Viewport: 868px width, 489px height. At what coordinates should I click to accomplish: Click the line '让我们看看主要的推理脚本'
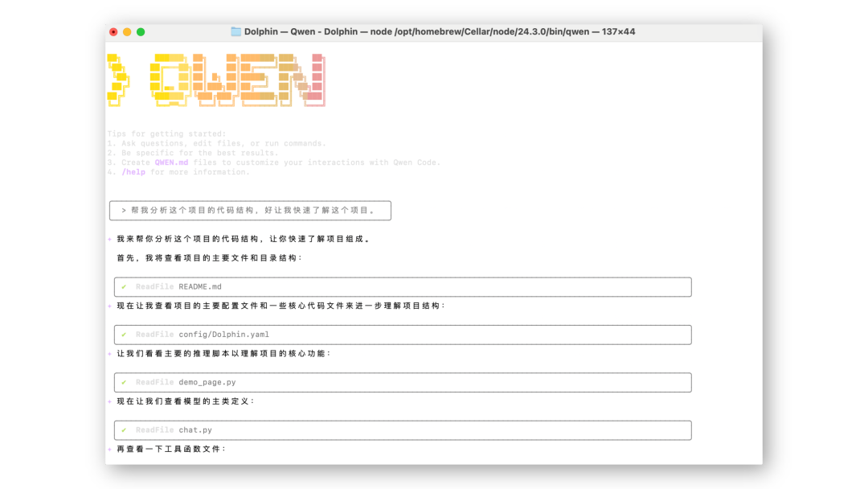coord(223,353)
